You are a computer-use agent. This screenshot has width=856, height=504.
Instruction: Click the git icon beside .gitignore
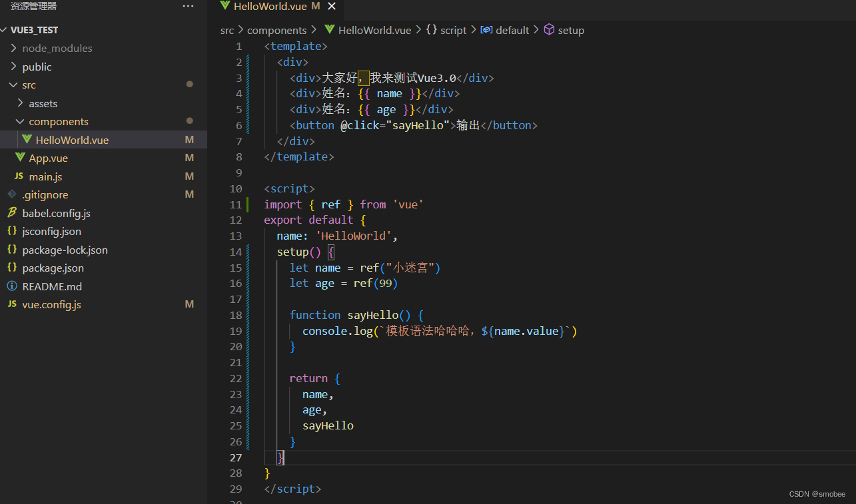pos(11,194)
